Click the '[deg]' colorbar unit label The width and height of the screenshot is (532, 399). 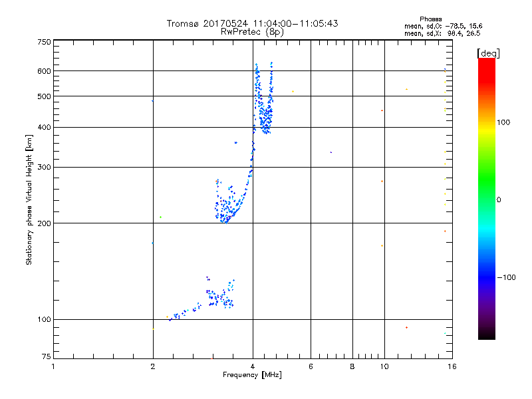pos(488,53)
